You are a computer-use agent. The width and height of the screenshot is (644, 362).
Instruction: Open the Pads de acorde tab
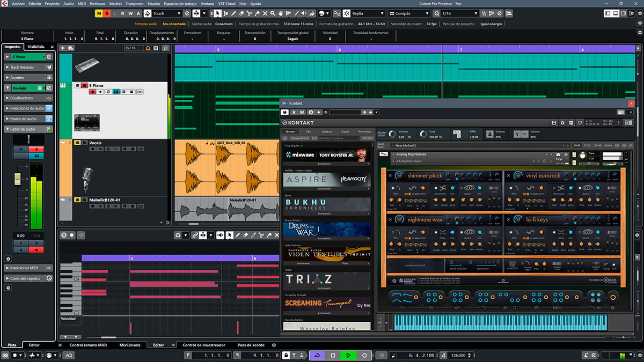click(x=252, y=345)
